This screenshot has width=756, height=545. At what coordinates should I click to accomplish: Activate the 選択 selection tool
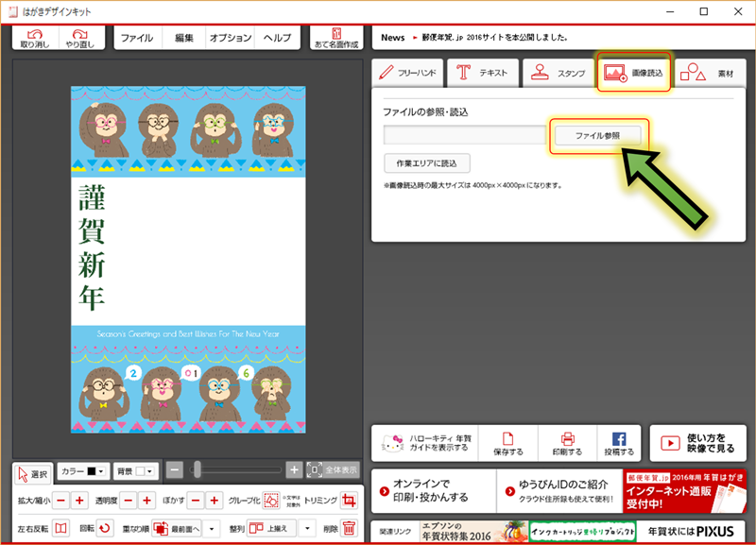pos(33,473)
